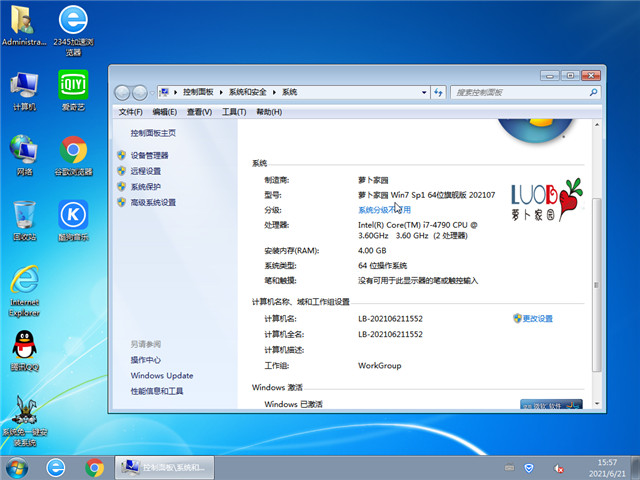Open the system reinstall tool desktop icon
The image size is (640, 480).
(24, 420)
